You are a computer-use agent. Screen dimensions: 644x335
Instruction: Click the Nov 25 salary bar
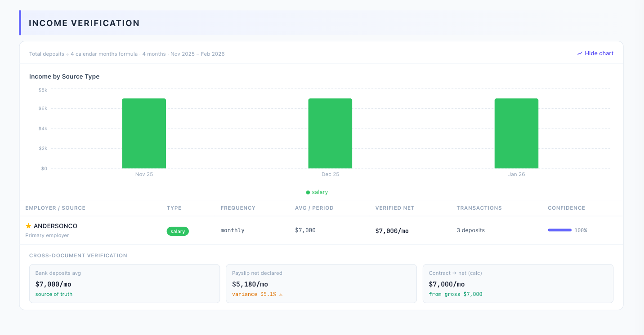click(x=144, y=133)
